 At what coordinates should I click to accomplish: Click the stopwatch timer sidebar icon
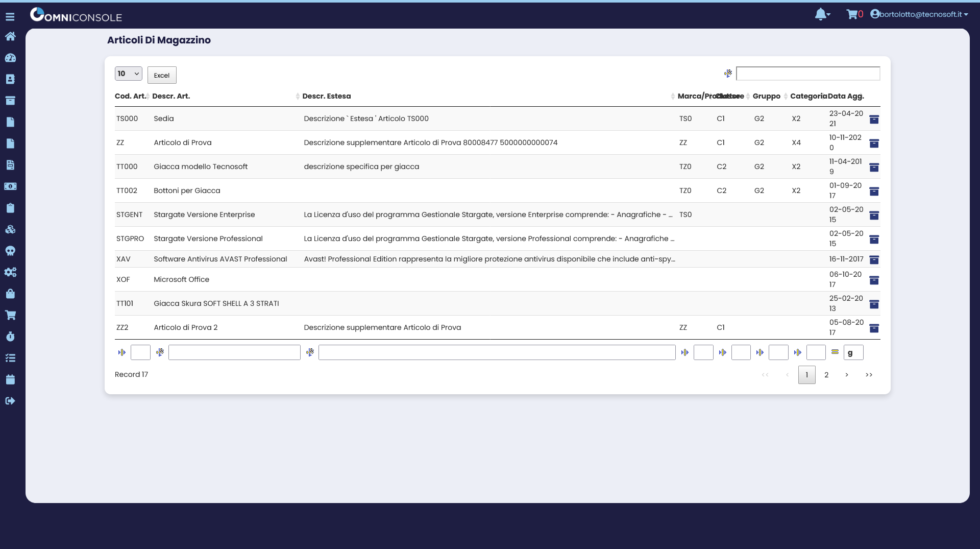[x=10, y=337]
